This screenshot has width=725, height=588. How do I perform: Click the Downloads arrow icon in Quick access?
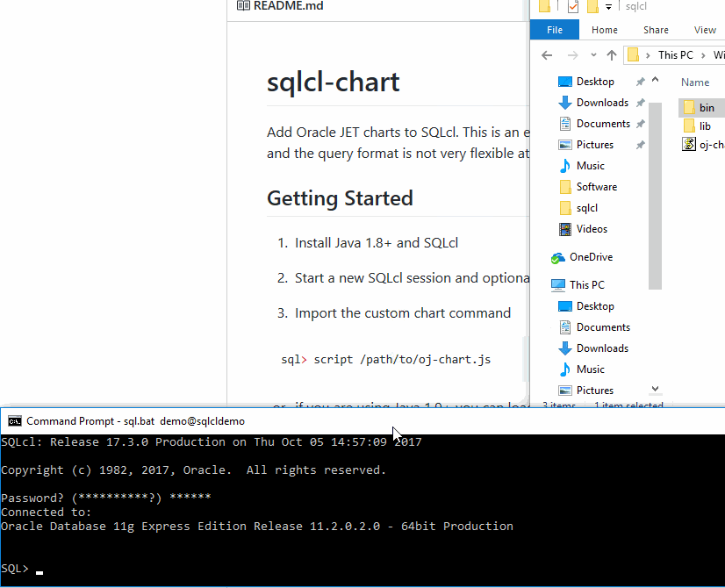point(565,103)
